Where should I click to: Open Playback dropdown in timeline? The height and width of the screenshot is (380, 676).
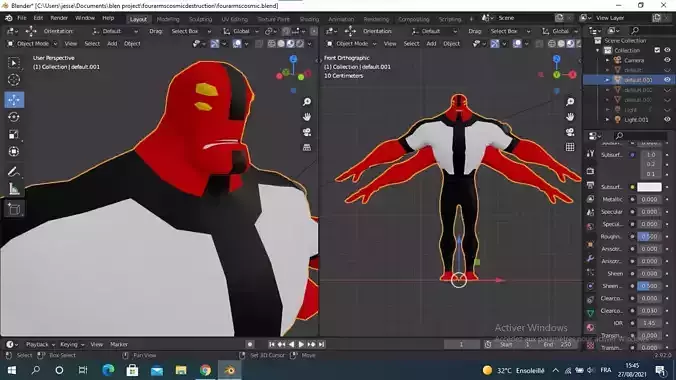coord(40,344)
